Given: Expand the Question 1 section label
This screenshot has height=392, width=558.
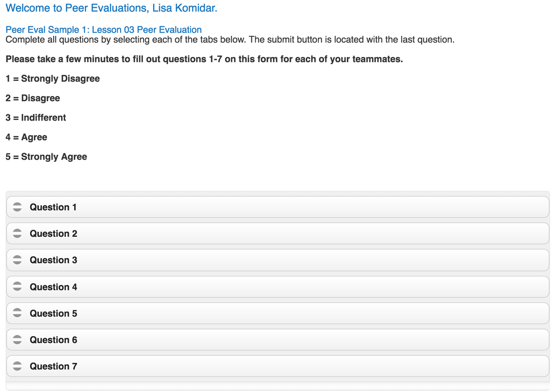Looking at the screenshot, I should coord(53,207).
